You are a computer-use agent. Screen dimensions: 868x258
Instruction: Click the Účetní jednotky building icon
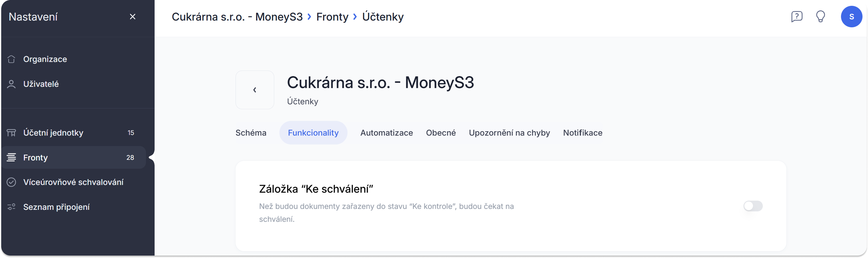(11, 133)
